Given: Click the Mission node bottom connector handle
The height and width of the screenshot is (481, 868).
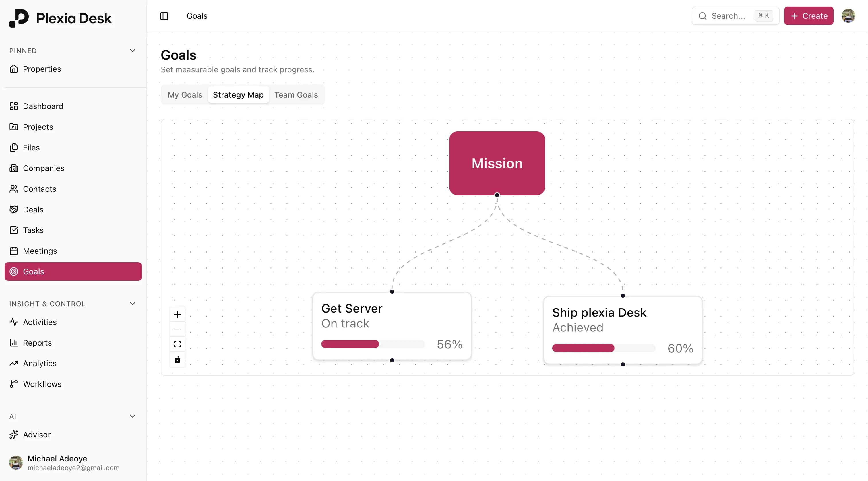Looking at the screenshot, I should (x=497, y=195).
